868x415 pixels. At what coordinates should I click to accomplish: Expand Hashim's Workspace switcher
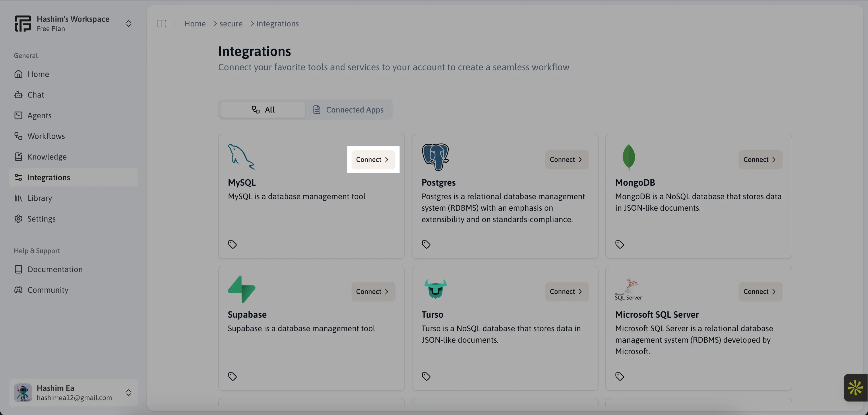point(128,23)
